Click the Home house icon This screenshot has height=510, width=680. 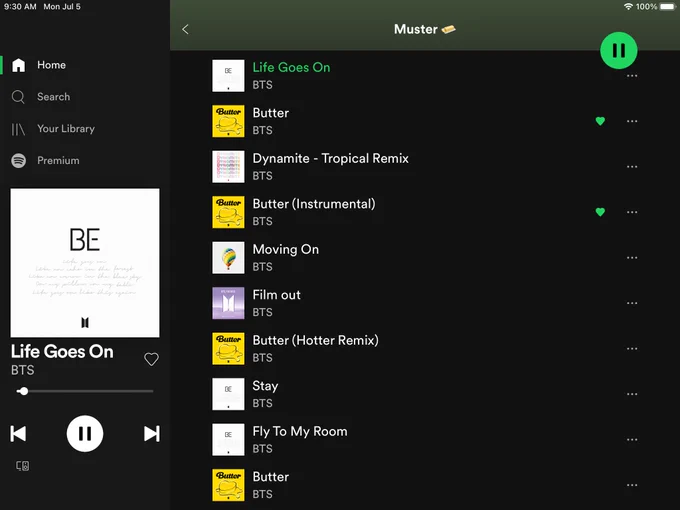(x=18, y=65)
